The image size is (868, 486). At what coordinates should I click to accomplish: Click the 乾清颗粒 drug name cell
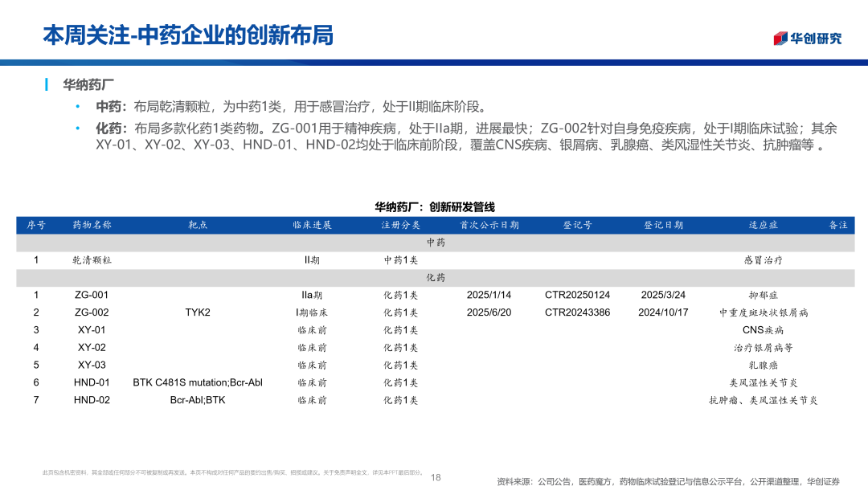pos(92,260)
